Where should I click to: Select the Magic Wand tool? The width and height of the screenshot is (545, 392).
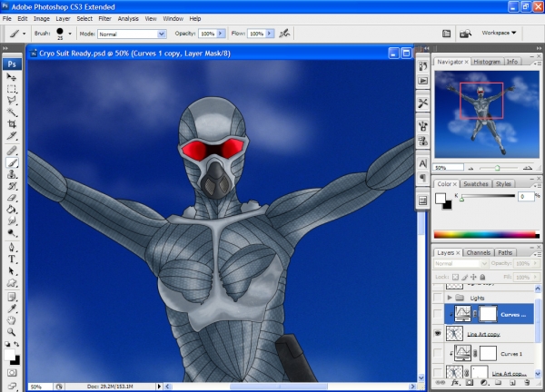(12, 113)
